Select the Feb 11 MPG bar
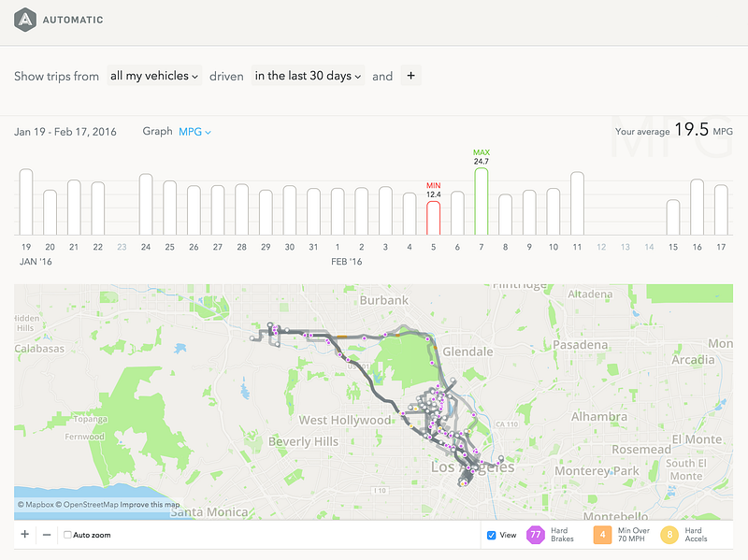Viewport: 748px width, 560px height. (x=577, y=203)
